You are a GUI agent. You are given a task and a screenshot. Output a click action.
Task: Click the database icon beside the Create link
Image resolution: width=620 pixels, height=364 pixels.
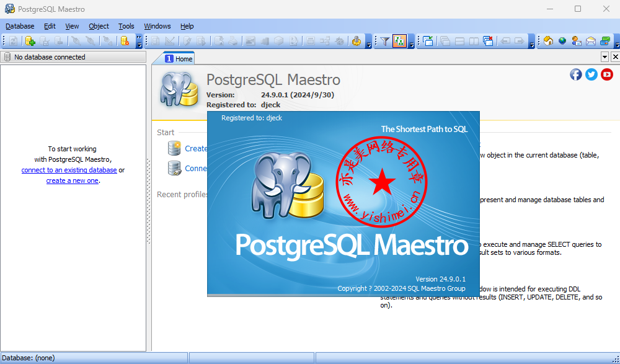pos(174,148)
